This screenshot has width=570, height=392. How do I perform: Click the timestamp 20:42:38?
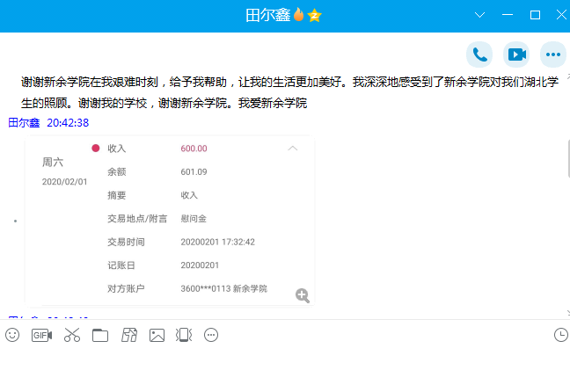(68, 123)
